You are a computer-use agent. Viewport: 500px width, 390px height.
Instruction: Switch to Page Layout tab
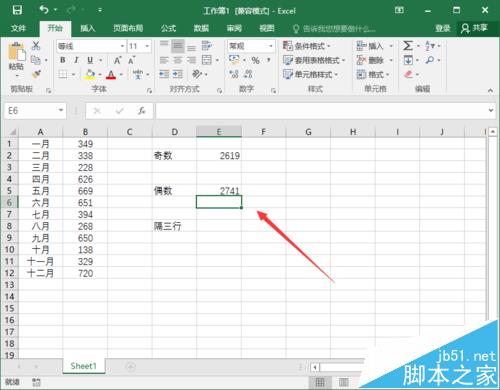pyautogui.click(x=128, y=28)
